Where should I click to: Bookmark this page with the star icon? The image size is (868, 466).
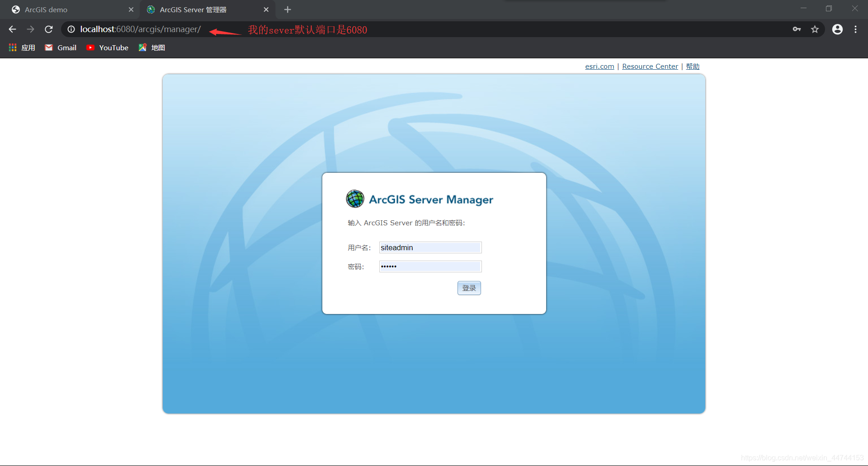[815, 29]
